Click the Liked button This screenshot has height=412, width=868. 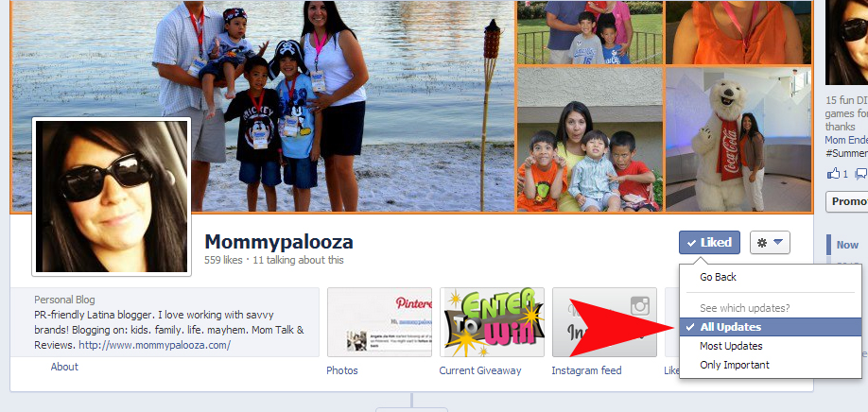(709, 242)
